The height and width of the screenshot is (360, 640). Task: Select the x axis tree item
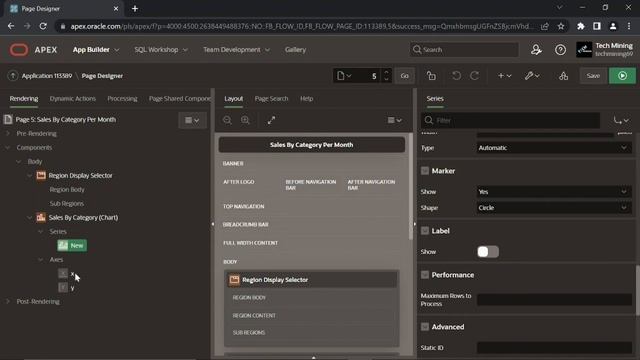pos(67,273)
